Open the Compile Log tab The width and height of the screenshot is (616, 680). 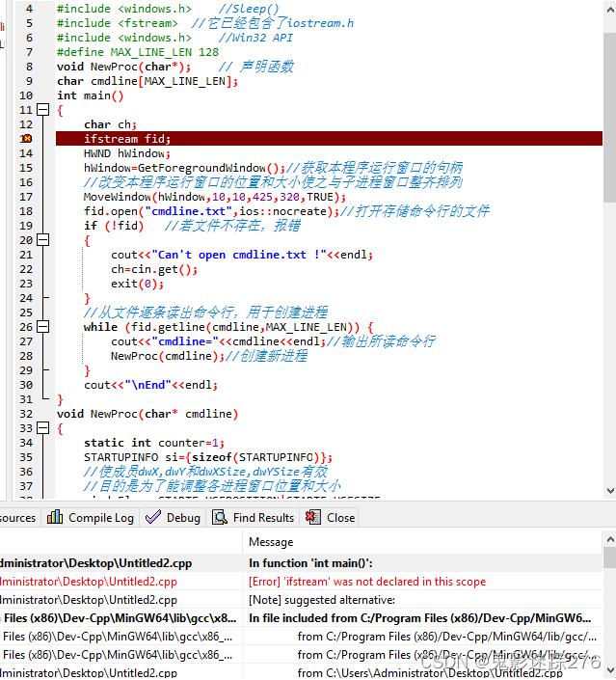(91, 517)
